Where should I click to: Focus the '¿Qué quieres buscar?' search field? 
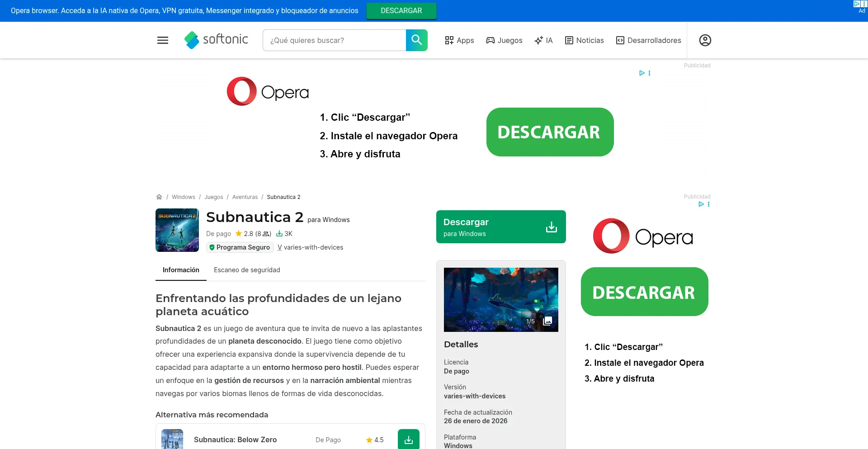(x=335, y=40)
